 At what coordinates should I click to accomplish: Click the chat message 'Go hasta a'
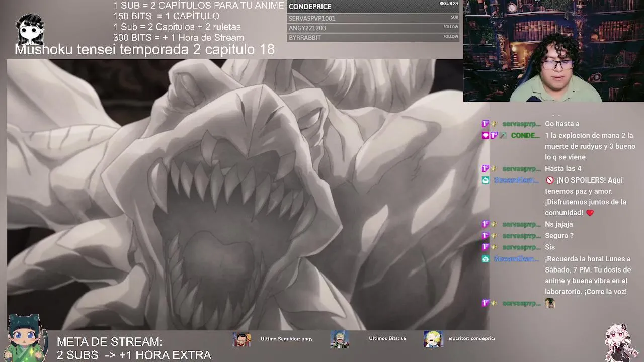click(562, 124)
